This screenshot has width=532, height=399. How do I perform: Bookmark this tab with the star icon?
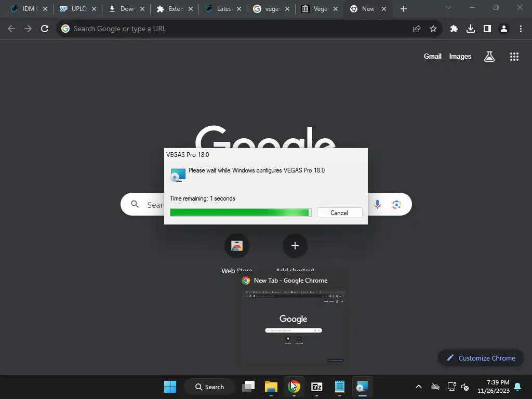click(433, 29)
